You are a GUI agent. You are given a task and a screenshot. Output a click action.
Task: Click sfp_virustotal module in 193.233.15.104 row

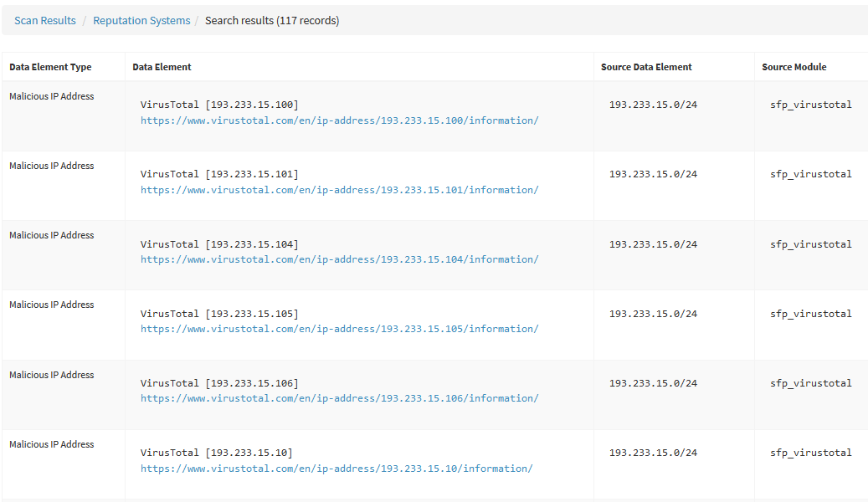[x=811, y=244]
